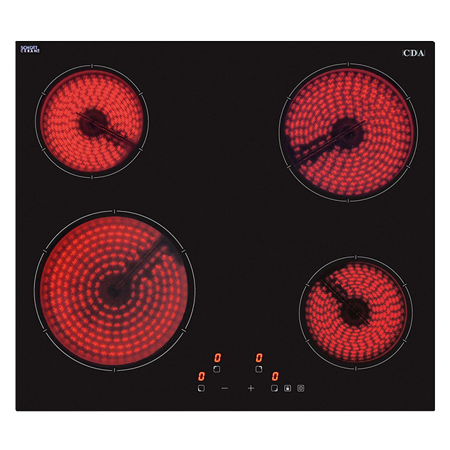Tap the front-right zone select key

tap(274, 388)
